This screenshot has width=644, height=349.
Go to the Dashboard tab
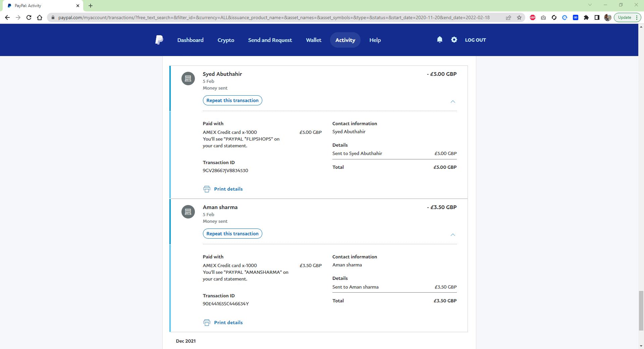coord(190,40)
